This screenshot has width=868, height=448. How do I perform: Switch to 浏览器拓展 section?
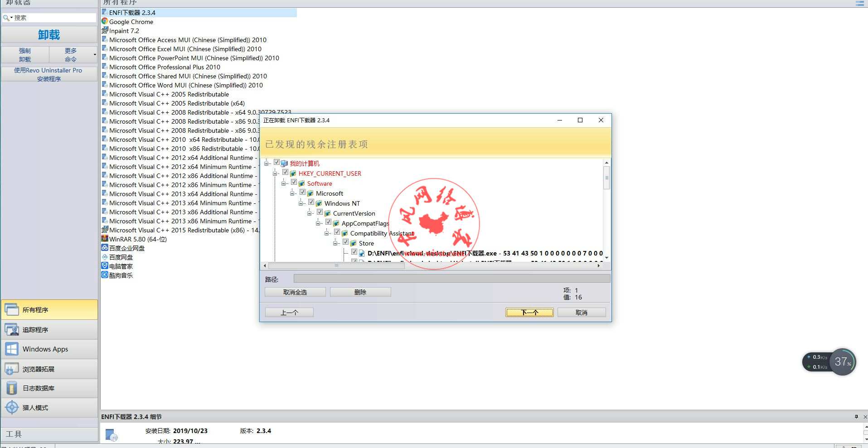(x=49, y=369)
